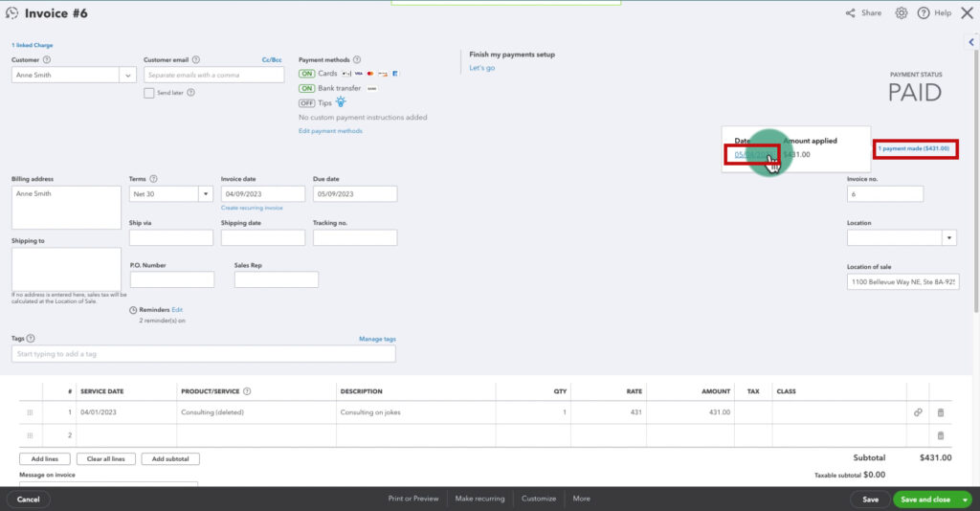
Task: Check the Send later checkbox
Action: point(148,93)
